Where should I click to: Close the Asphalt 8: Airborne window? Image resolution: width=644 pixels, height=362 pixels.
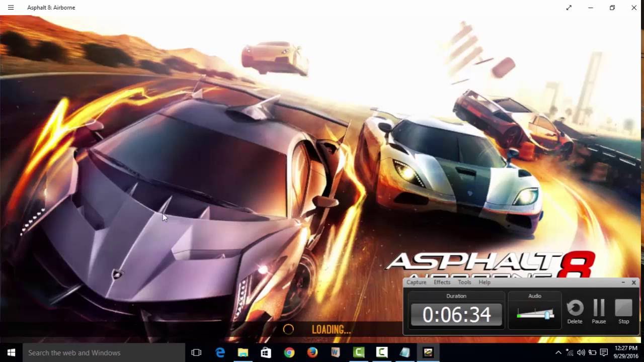[x=634, y=8]
